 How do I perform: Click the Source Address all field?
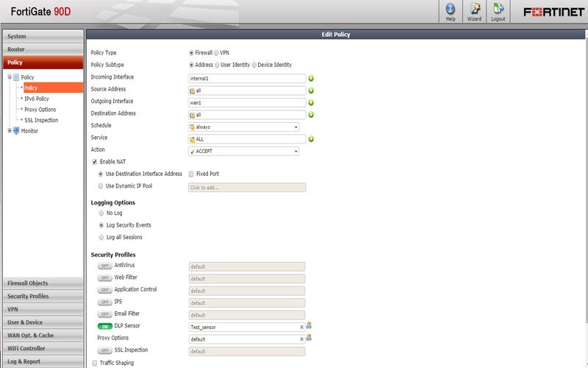247,91
